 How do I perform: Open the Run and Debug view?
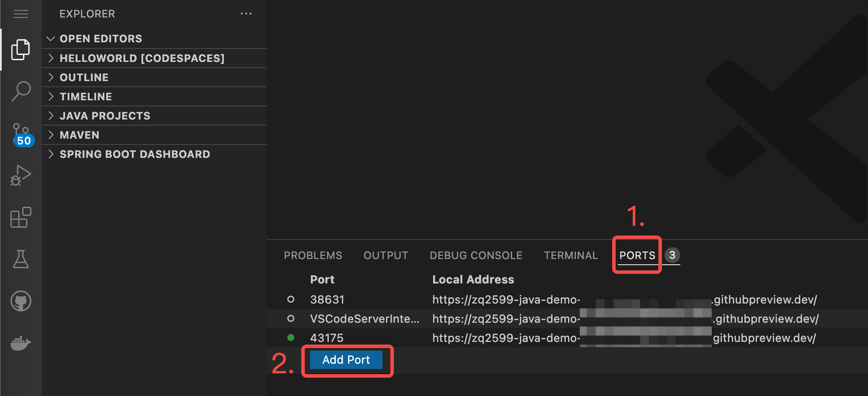tap(21, 175)
